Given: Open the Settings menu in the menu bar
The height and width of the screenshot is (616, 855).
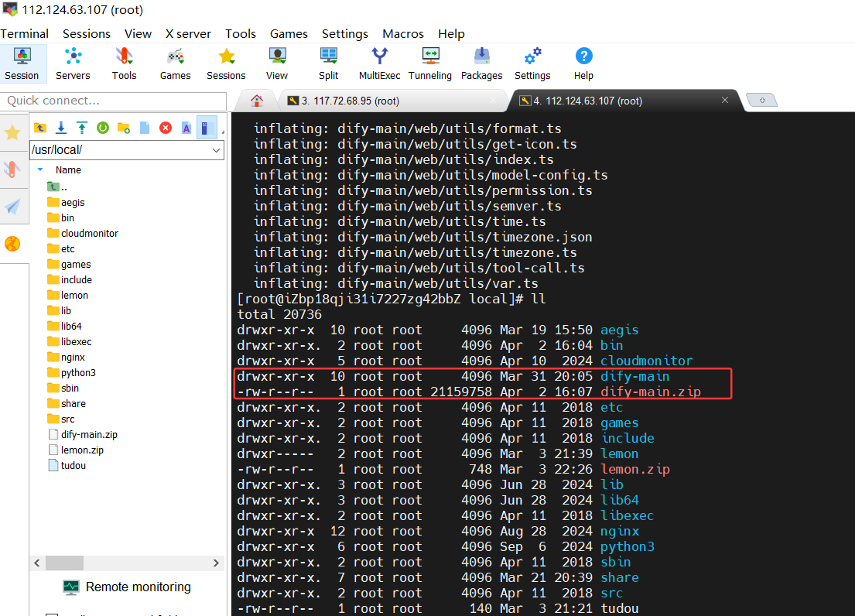Looking at the screenshot, I should point(345,34).
